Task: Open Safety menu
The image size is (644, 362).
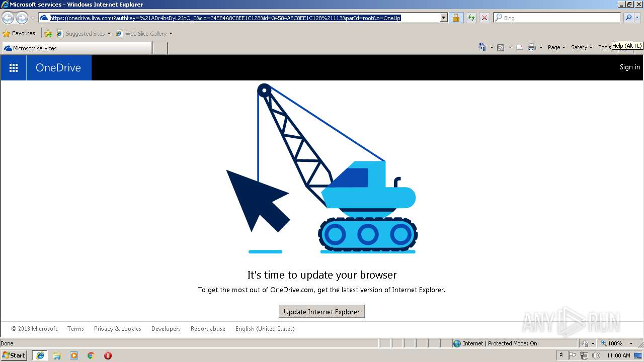Action: coord(581,47)
